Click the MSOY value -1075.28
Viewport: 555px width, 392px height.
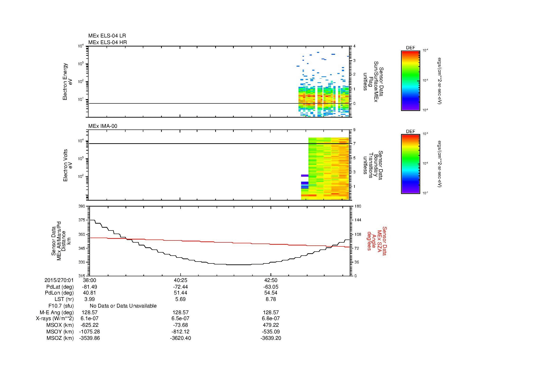(89, 332)
